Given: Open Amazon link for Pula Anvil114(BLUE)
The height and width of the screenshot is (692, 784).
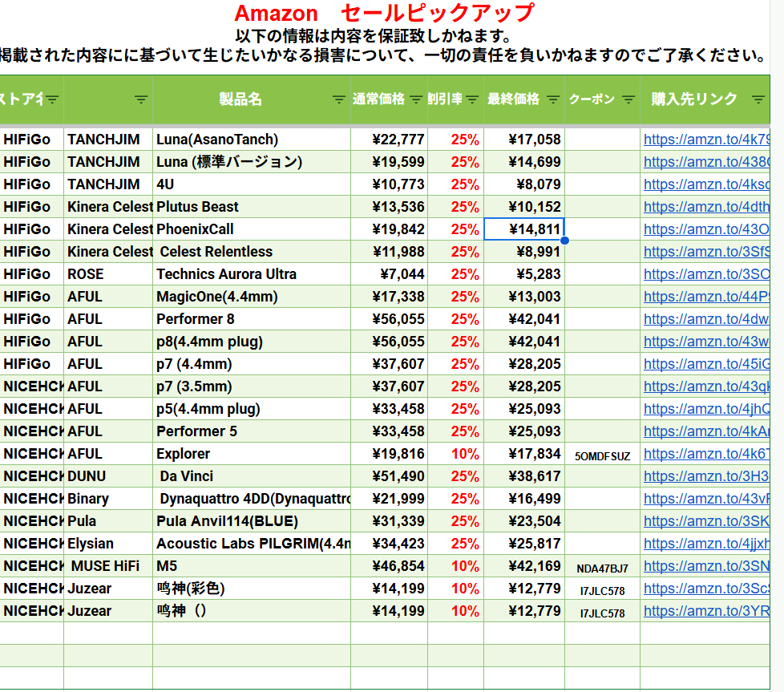Looking at the screenshot, I should pos(706,521).
